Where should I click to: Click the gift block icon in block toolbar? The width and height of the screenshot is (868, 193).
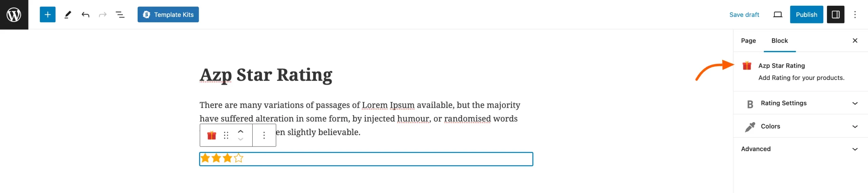tap(212, 135)
